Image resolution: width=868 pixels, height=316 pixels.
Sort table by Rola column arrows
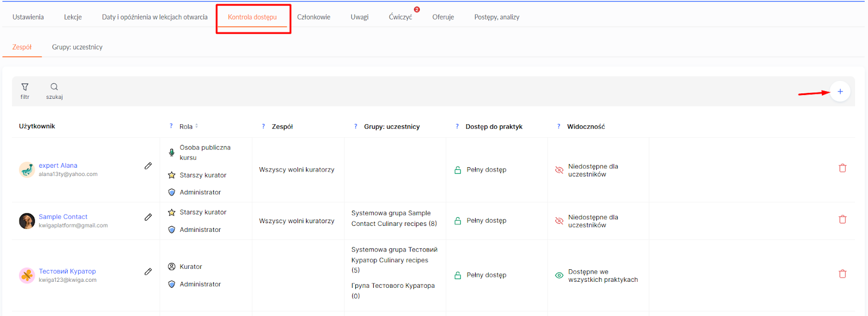click(196, 126)
